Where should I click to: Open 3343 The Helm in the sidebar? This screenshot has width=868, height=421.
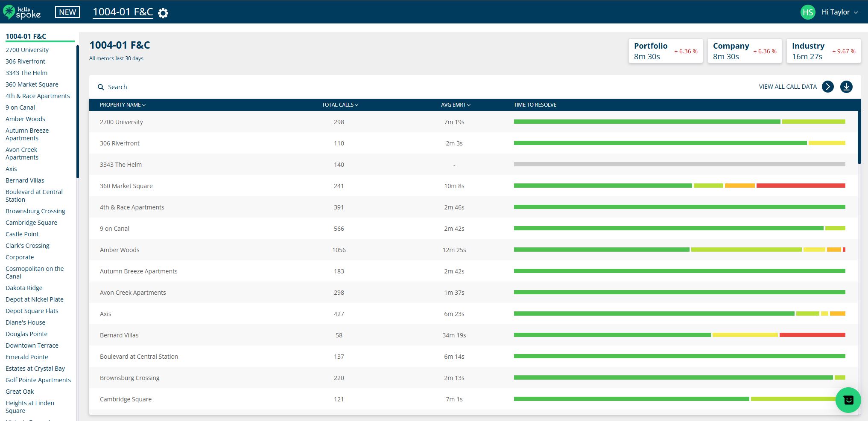(x=26, y=73)
